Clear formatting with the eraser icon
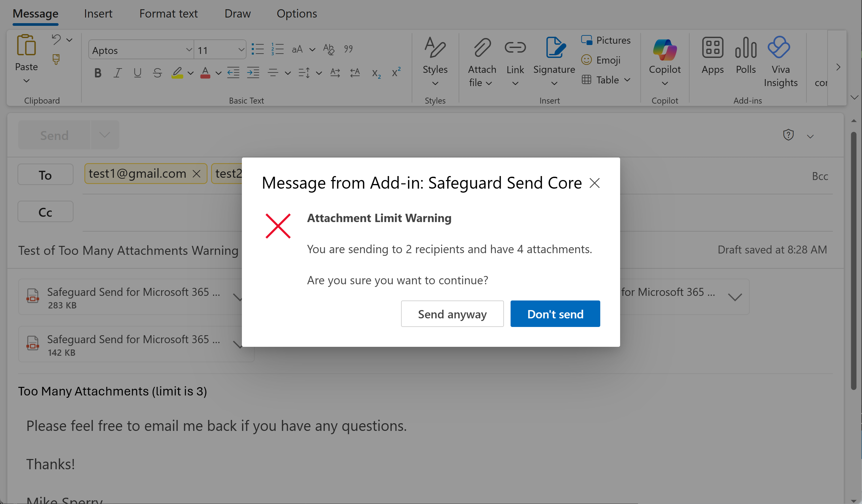 tap(329, 49)
